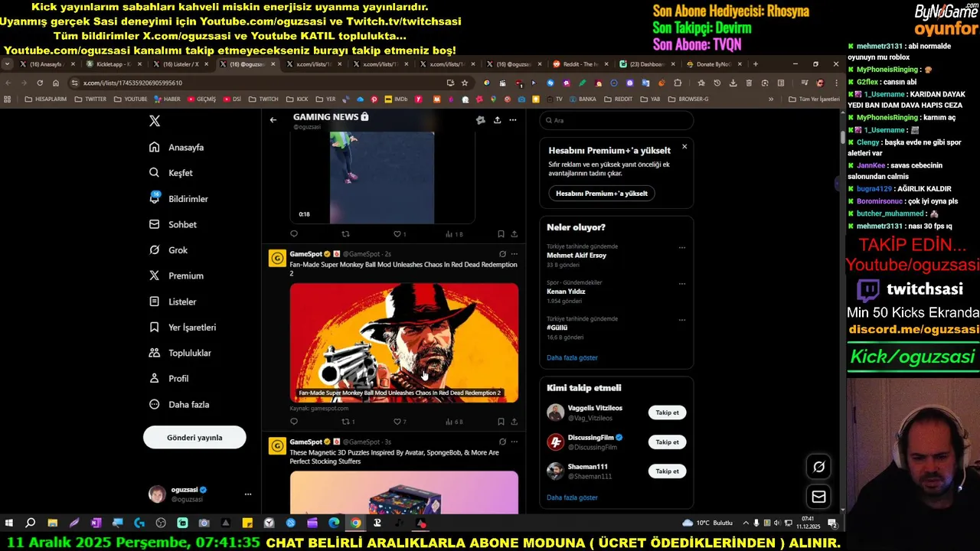Screen dimensions: 980x551
Task: Open Windows Start menu
Action: click(9, 523)
